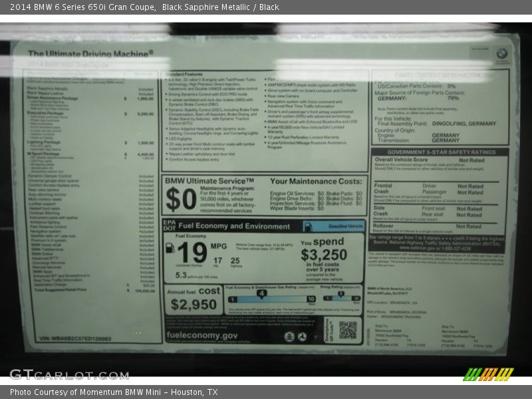The image size is (532, 399).
Task: Select greenhouse gas rating marker 4
Action: [x=261, y=294]
